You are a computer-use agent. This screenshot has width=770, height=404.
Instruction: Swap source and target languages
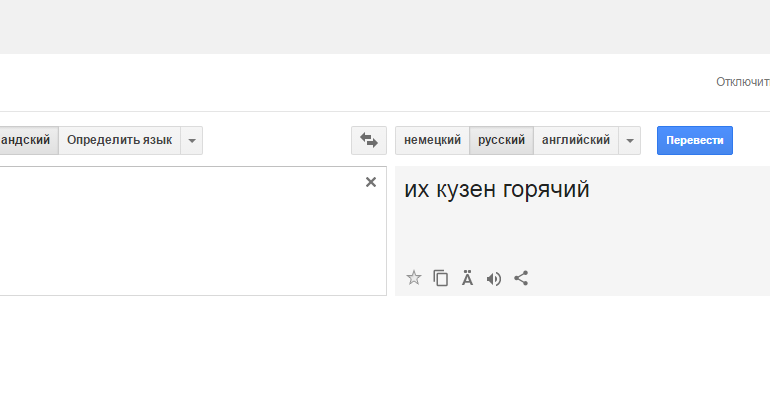click(368, 141)
